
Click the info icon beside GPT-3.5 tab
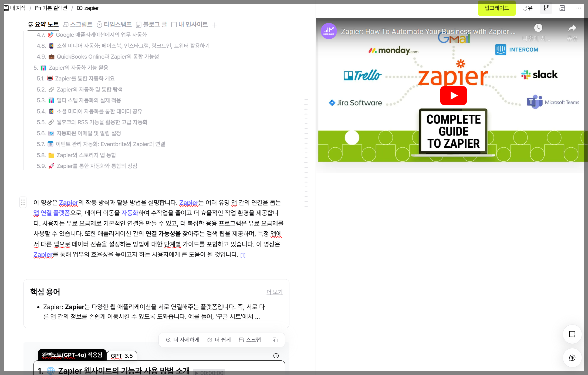(x=276, y=356)
